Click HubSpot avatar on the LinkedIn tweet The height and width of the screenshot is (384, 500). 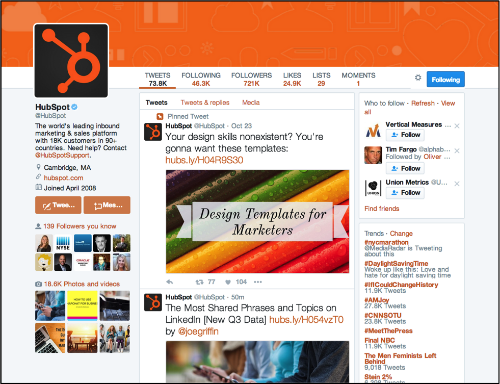click(x=153, y=302)
